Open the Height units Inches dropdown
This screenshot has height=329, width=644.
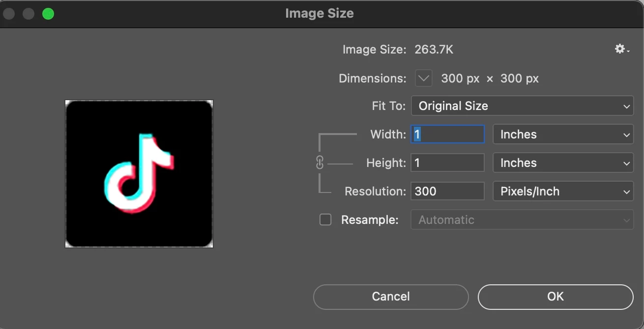click(563, 163)
